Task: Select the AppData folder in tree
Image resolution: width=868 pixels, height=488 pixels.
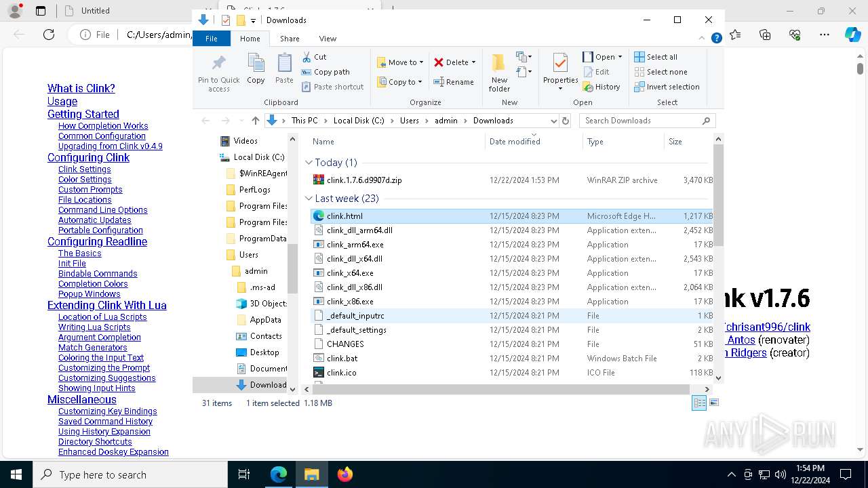Action: click(259, 320)
